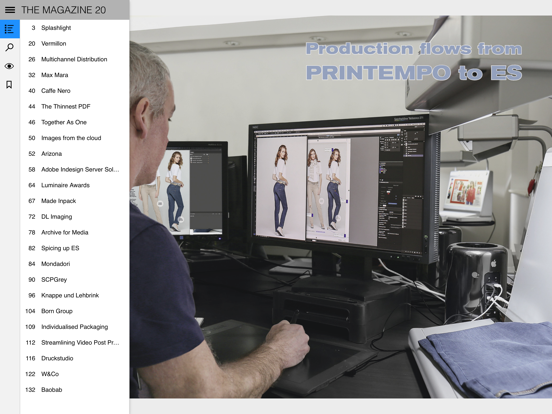Open Knappe und Lehbrink article
Screen dimensions: 552x414
coord(75,295)
